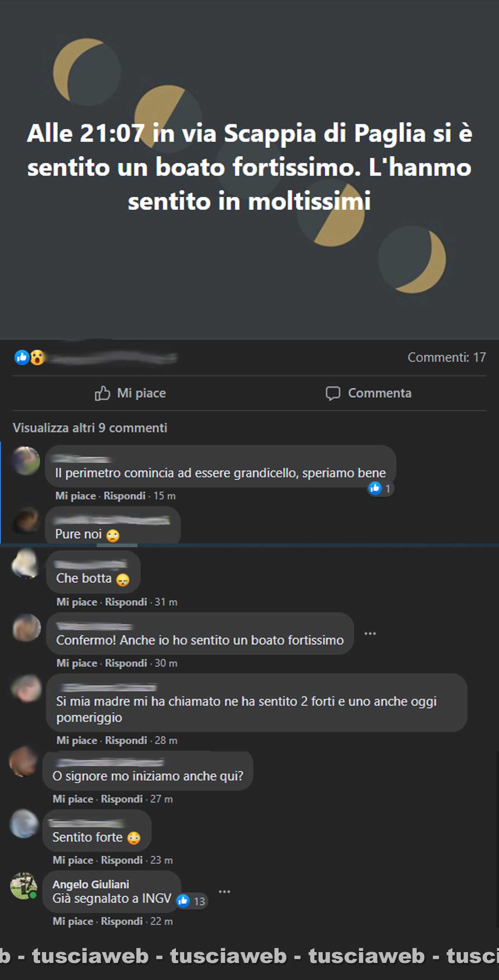Open the blue like reaction icon under post

coord(22,357)
